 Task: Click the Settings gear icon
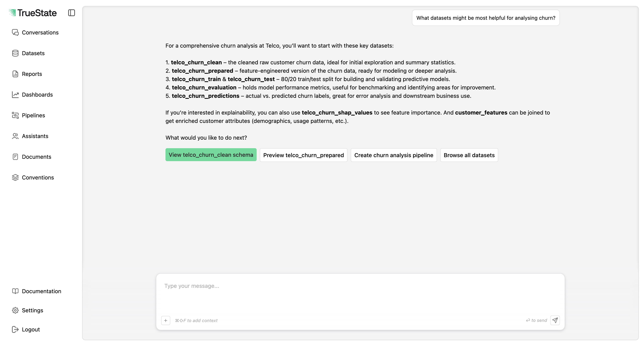point(15,310)
